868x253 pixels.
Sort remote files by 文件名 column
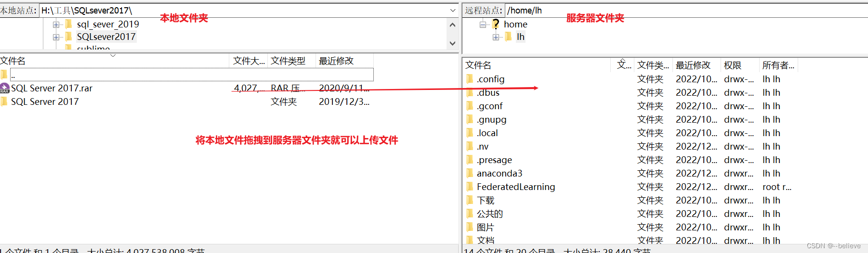[536, 65]
